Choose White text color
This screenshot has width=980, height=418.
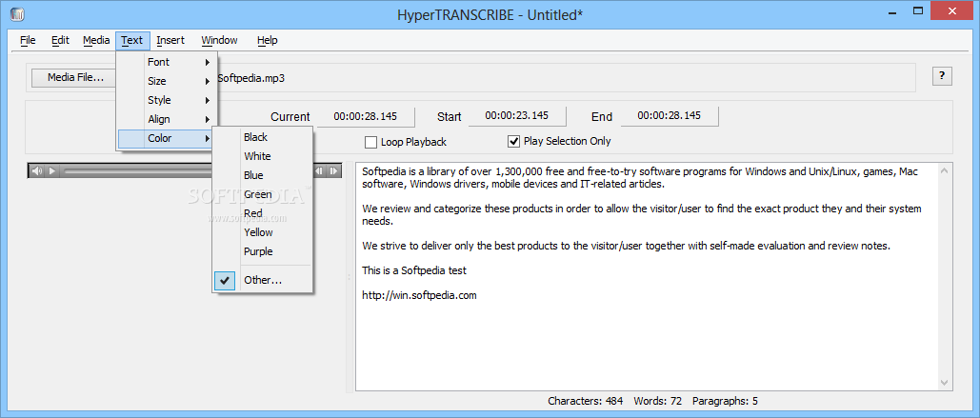[263, 156]
